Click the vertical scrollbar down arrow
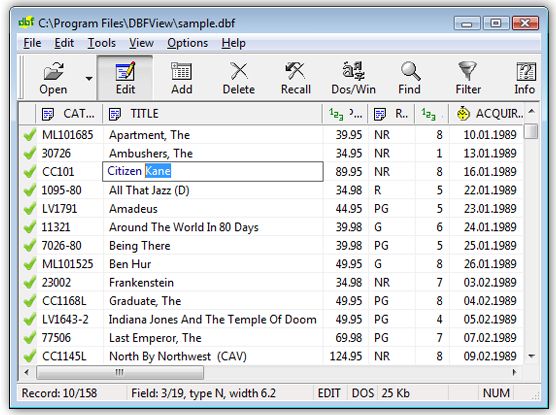Screen dimensions: 556x415 point(532,356)
